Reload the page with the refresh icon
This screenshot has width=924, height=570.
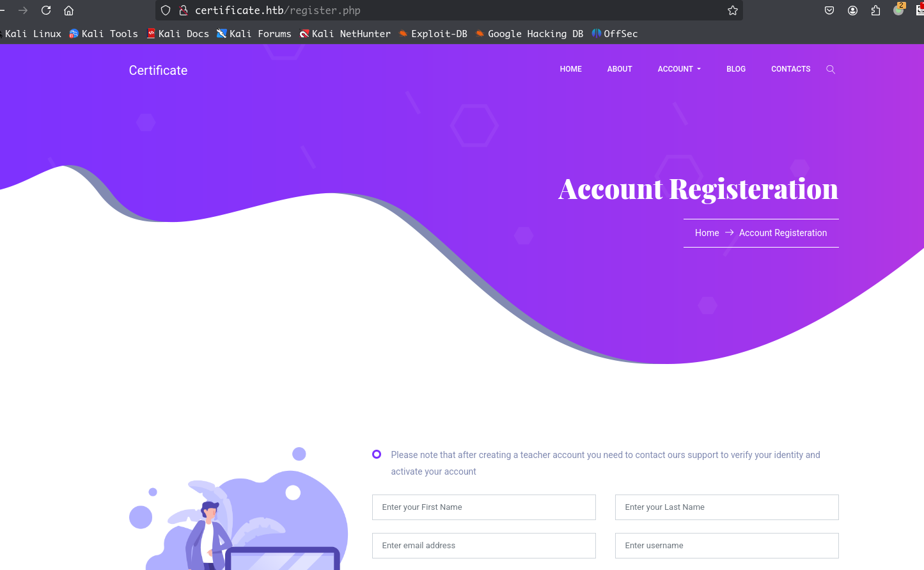coord(46,10)
